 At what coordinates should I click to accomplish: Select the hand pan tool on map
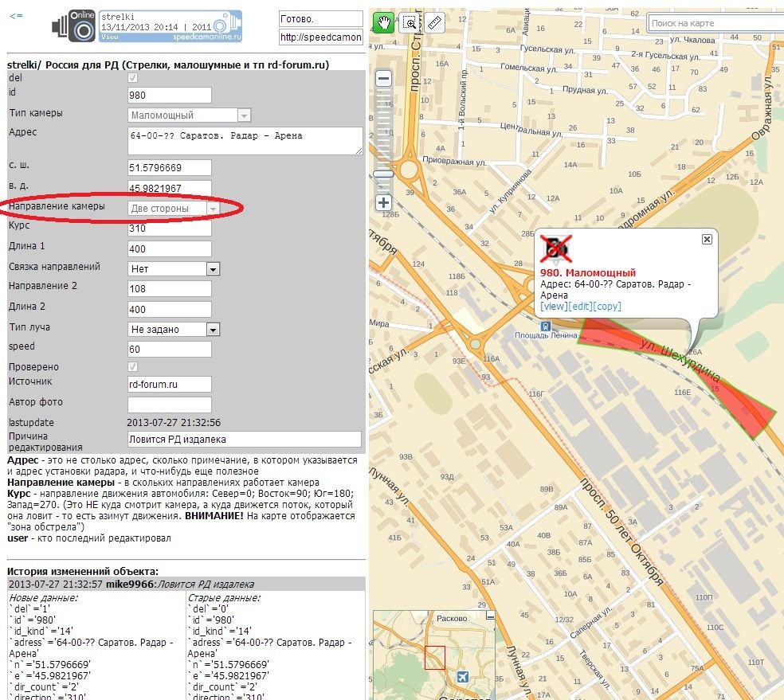tap(384, 23)
